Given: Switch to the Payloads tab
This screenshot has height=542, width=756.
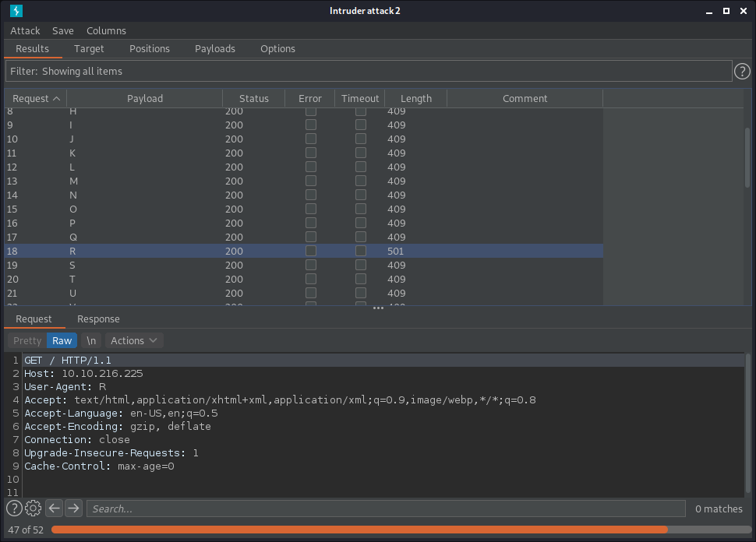Looking at the screenshot, I should pyautogui.click(x=214, y=48).
